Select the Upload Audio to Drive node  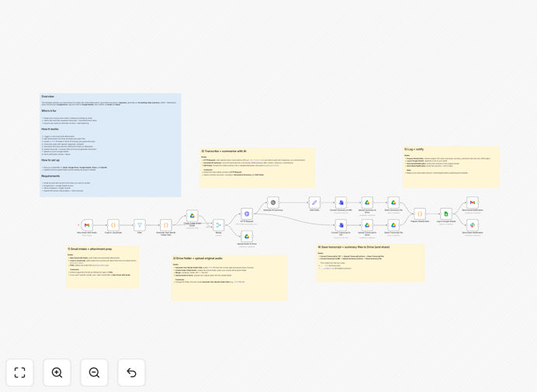pos(247,237)
